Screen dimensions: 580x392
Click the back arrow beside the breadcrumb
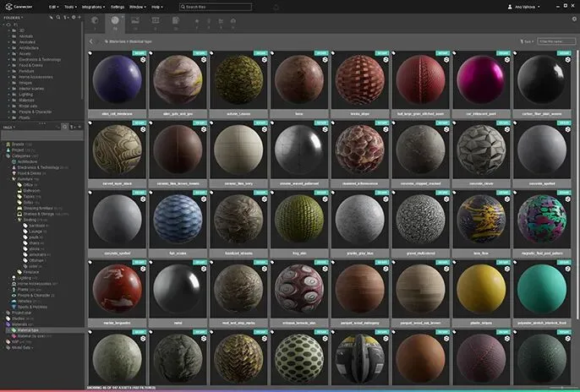click(91, 41)
